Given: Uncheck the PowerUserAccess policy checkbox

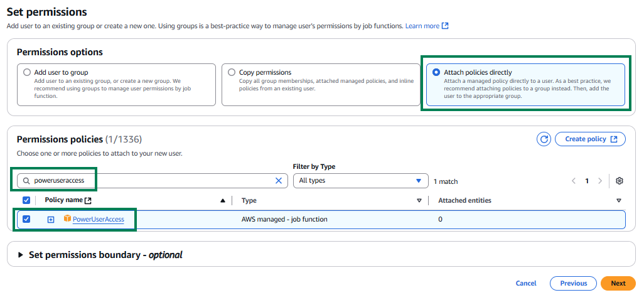Looking at the screenshot, I should pyautogui.click(x=26, y=219).
